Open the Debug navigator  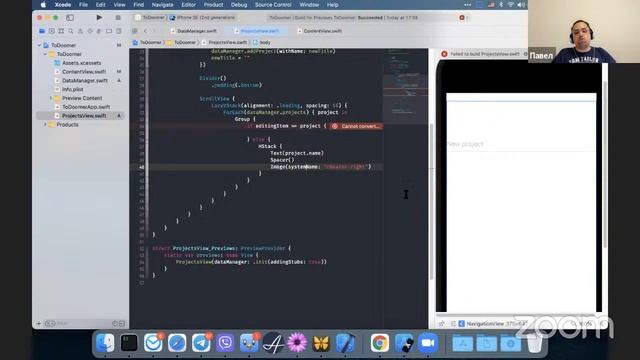[x=99, y=31]
